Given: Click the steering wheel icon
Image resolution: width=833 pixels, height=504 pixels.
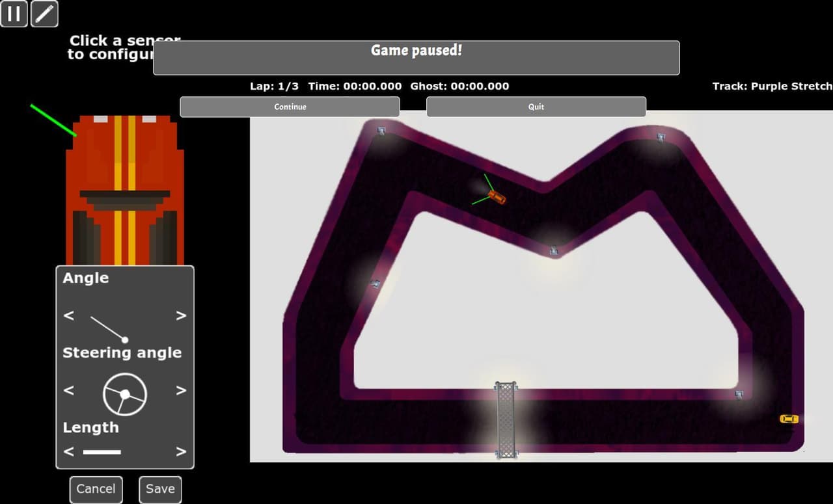Looking at the screenshot, I should pyautogui.click(x=125, y=394).
